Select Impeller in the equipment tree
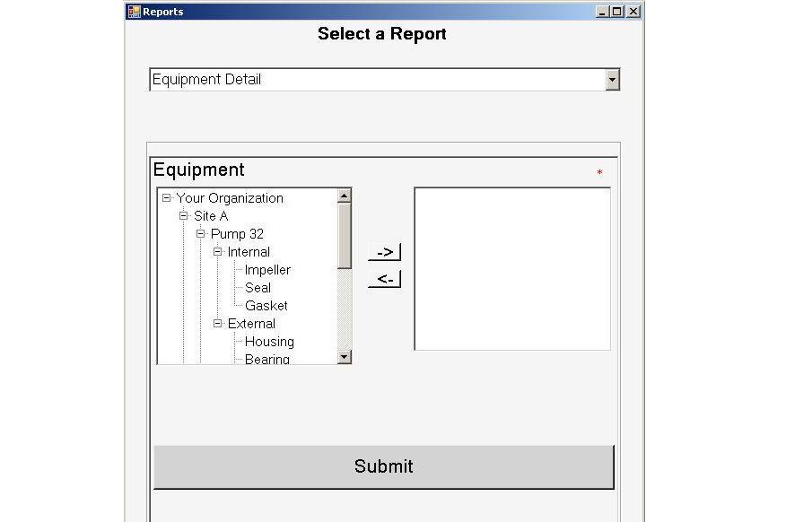The image size is (812, 522). point(267,270)
